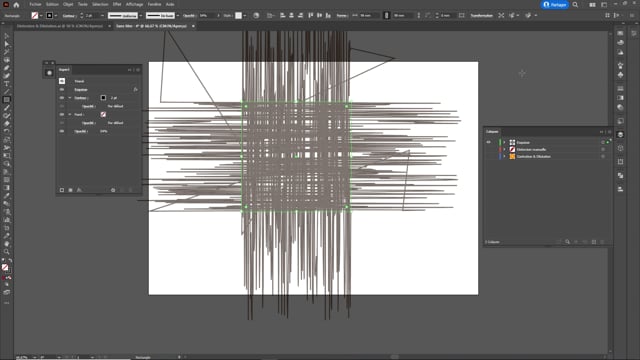Open the Texte menu
640x360 pixels.
(x=82, y=4)
